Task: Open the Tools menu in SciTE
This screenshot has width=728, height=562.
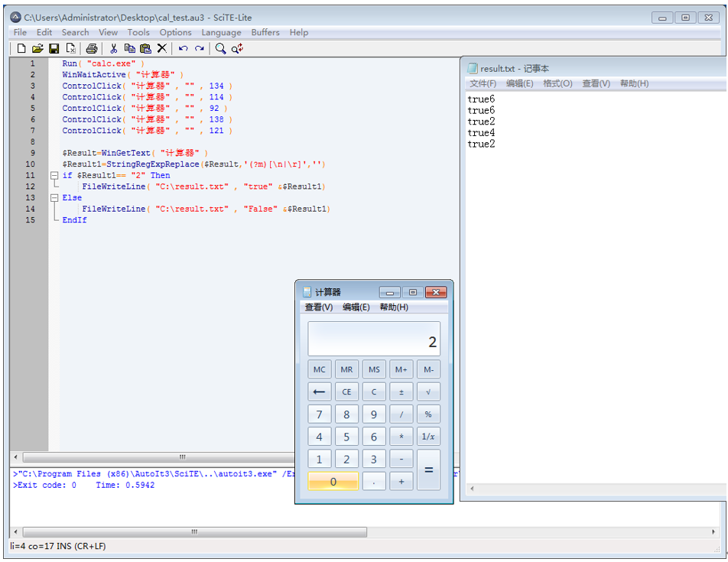Action: [x=138, y=32]
